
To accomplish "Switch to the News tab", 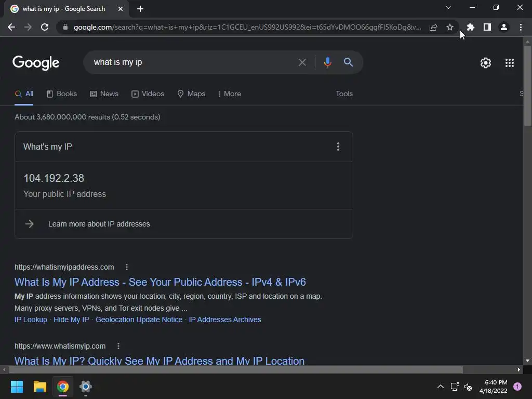I will tap(104, 94).
